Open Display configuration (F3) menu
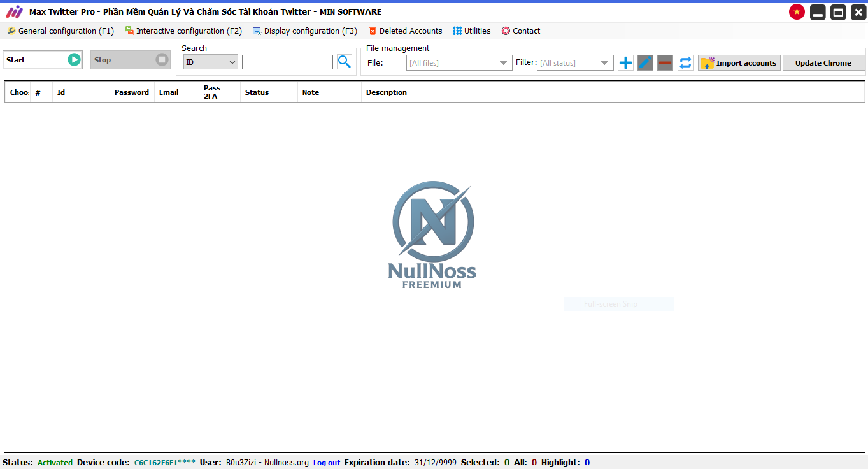This screenshot has height=469, width=868. [305, 31]
